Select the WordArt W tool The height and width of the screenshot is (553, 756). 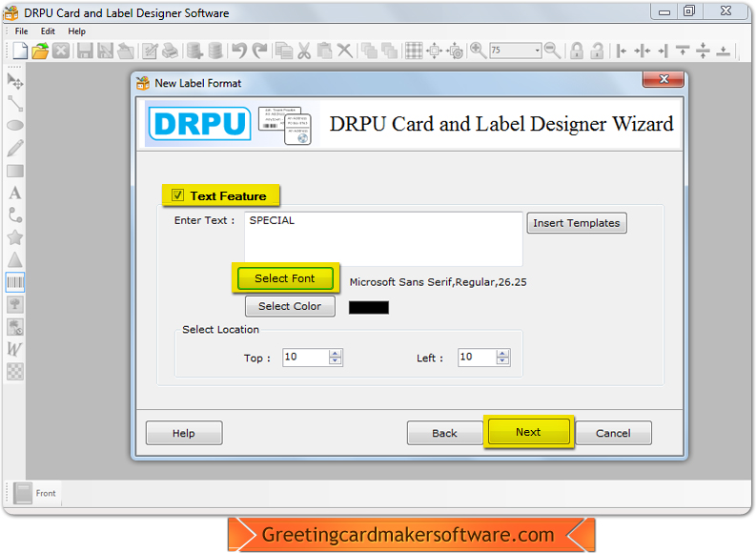(15, 349)
